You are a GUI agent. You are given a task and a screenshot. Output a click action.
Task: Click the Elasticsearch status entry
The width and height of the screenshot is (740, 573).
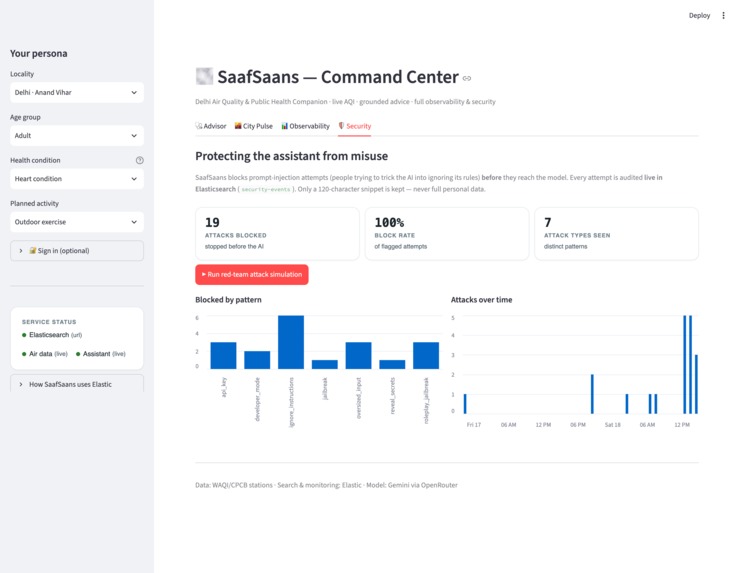click(52, 335)
